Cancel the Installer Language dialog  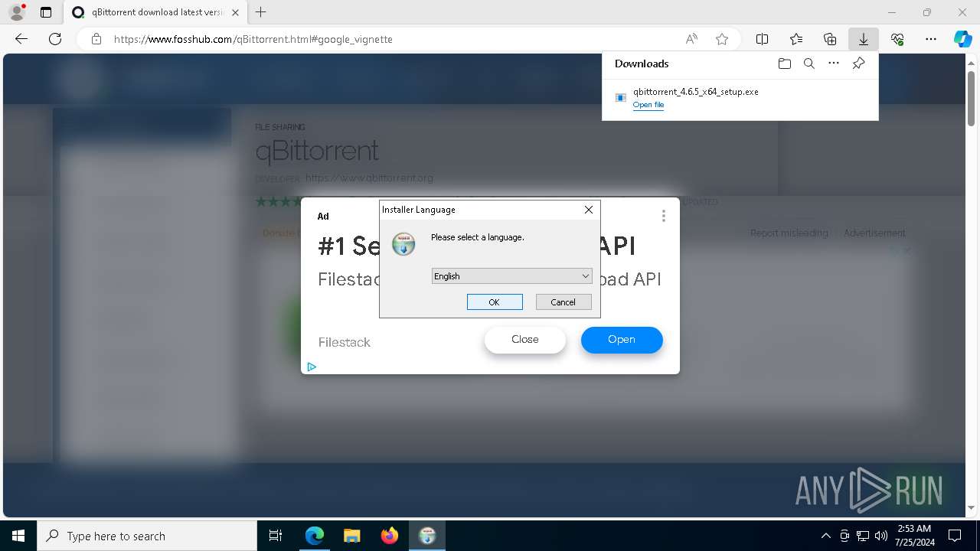point(563,302)
